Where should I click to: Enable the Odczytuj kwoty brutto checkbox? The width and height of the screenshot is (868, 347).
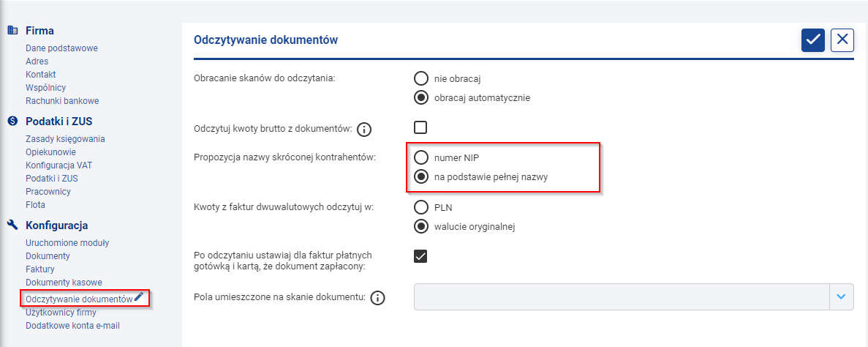pos(420,127)
